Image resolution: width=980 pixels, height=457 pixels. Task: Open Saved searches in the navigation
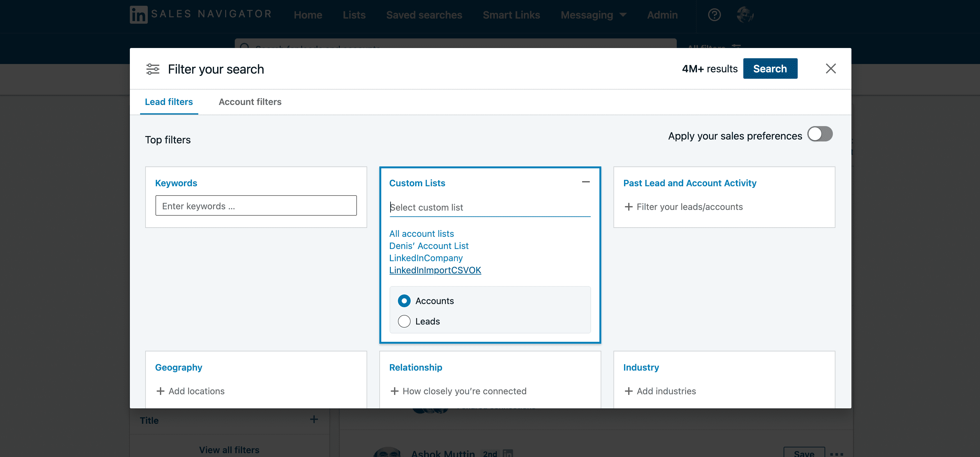424,15
